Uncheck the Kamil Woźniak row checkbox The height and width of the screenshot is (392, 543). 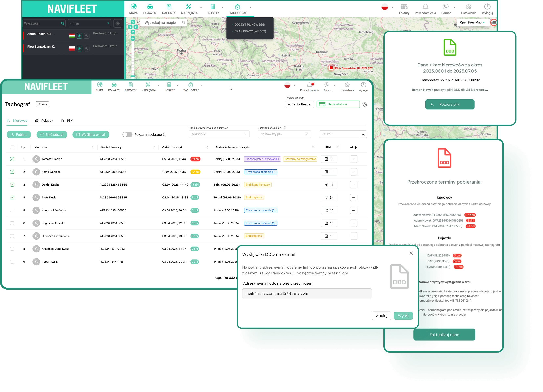(12, 172)
